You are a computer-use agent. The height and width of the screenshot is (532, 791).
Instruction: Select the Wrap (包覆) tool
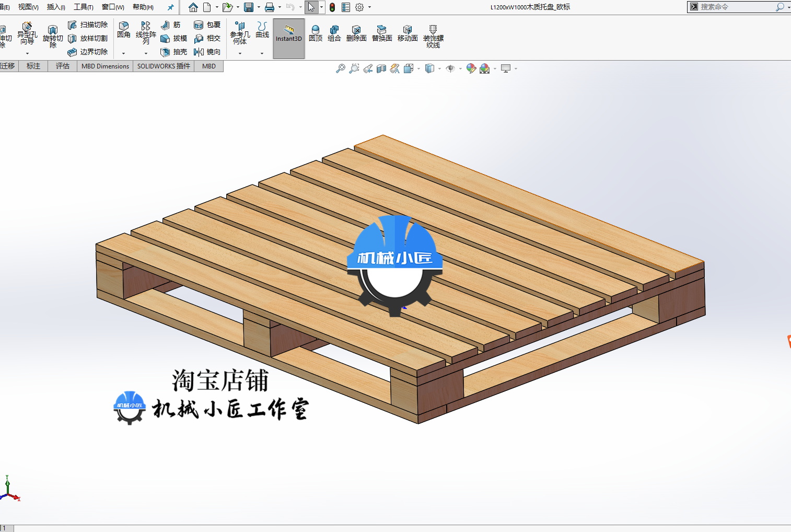[207, 25]
